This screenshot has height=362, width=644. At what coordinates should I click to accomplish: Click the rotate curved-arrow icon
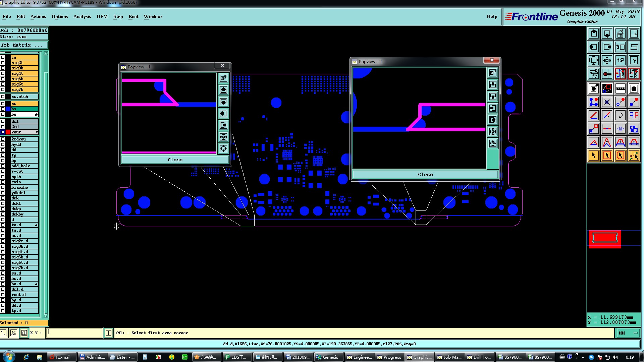(621, 115)
